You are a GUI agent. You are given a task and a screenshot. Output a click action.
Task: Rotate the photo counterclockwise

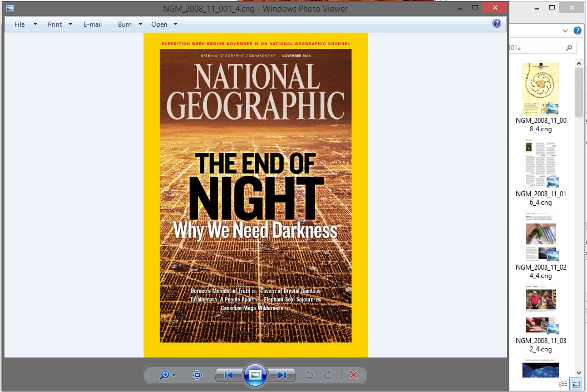[x=309, y=375]
